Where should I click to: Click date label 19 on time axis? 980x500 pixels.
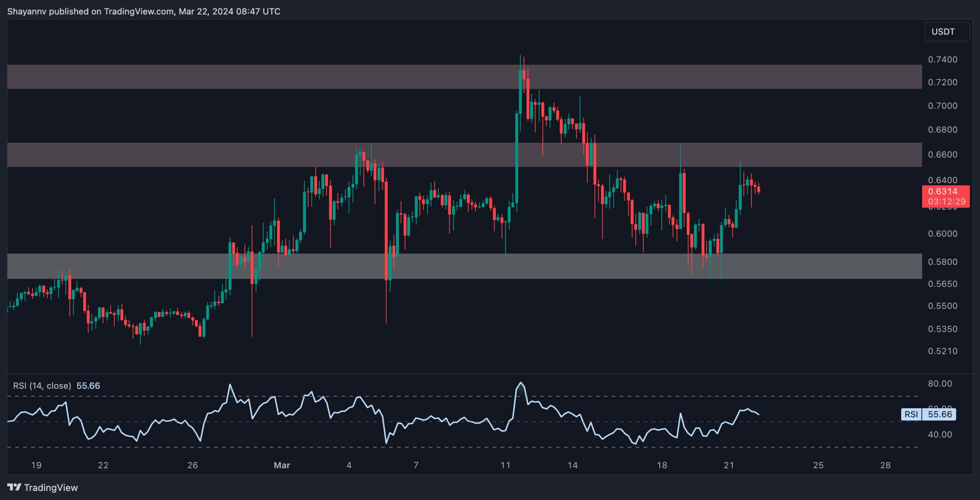(36, 465)
